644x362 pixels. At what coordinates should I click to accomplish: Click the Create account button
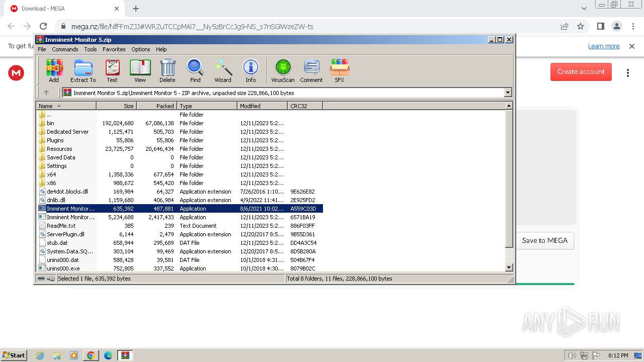pyautogui.click(x=581, y=72)
